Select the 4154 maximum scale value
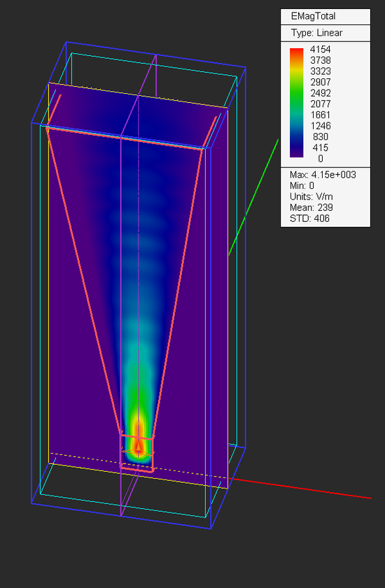The height and width of the screenshot is (588, 385). coord(321,49)
